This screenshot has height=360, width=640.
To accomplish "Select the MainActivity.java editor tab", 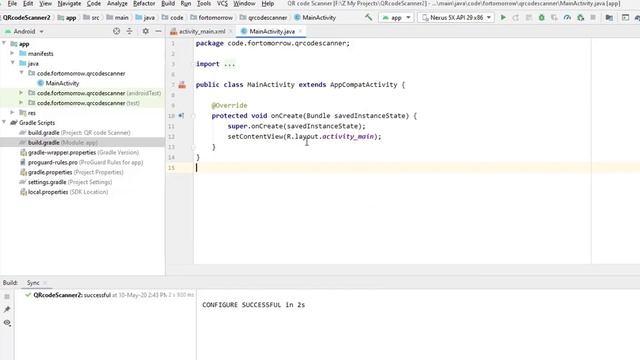I will pos(271,31).
